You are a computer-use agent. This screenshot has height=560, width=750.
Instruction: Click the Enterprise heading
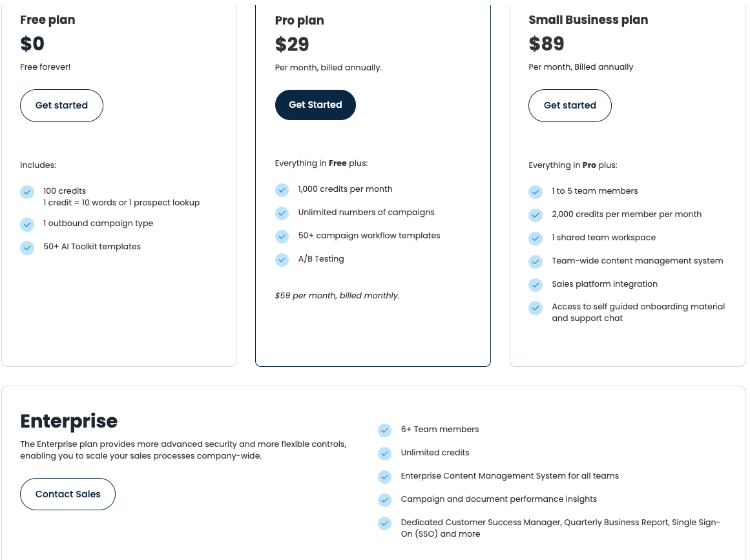point(69,421)
